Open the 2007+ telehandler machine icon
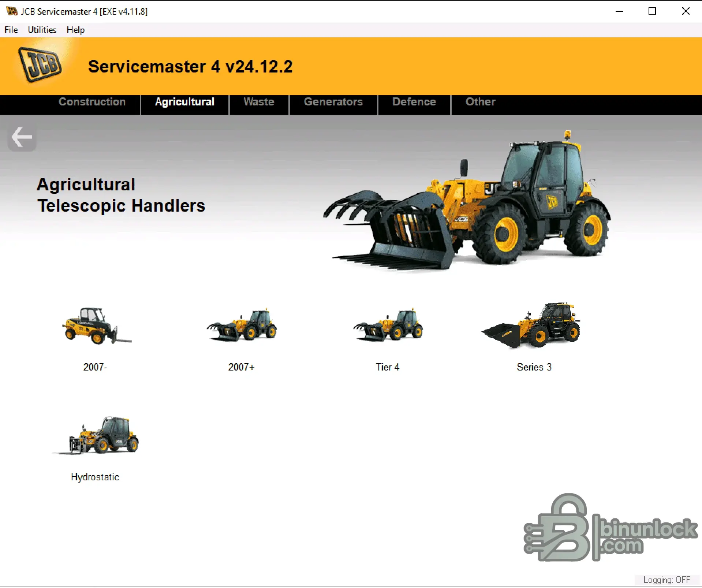 (x=242, y=326)
